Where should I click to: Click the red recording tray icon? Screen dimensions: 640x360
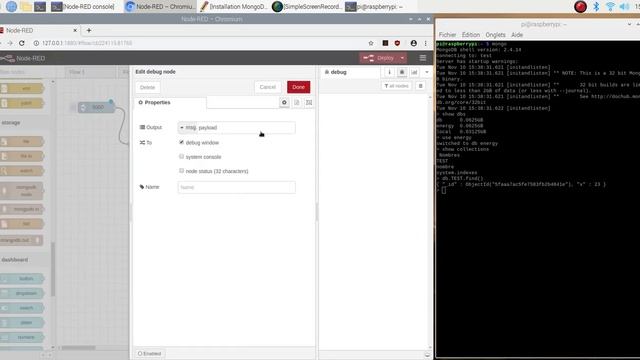pos(580,7)
